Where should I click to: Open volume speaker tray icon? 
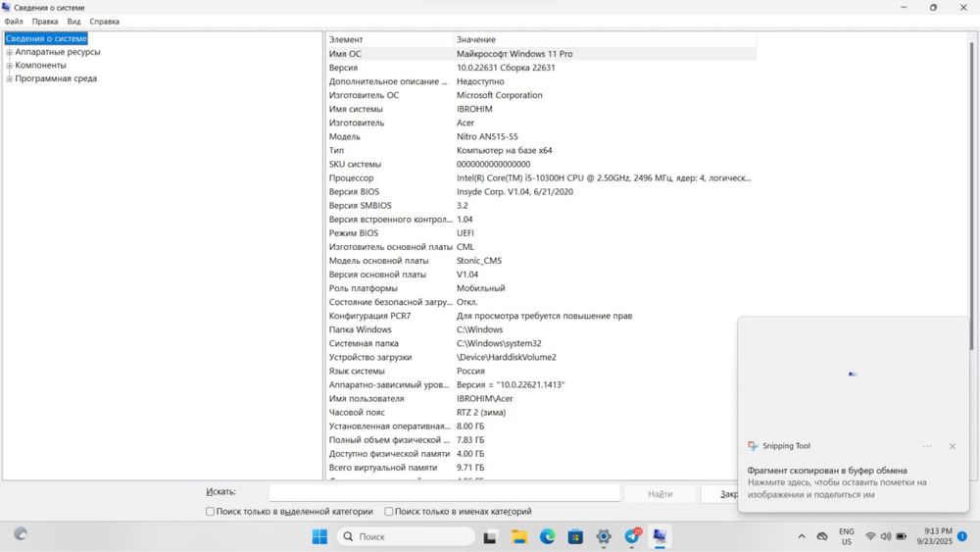click(x=886, y=536)
